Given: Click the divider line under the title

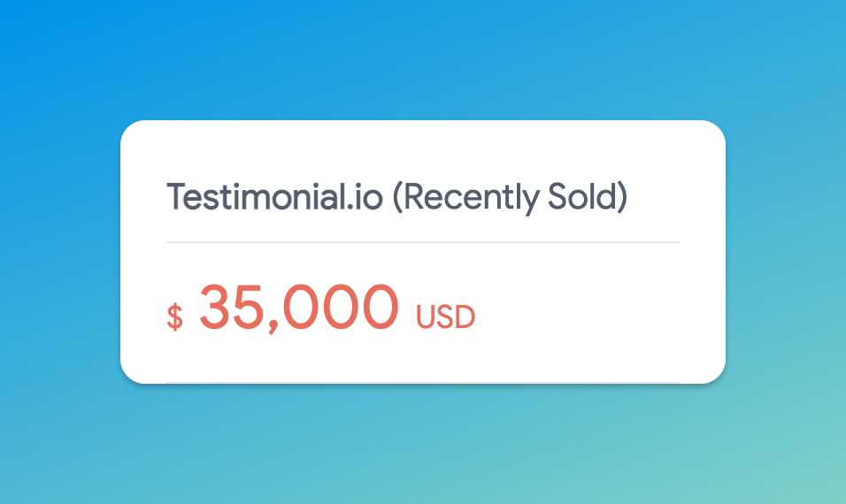Looking at the screenshot, I should pyautogui.click(x=423, y=242).
